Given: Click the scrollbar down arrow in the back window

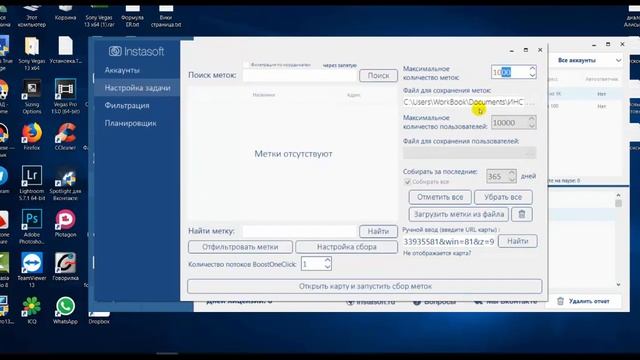Looking at the screenshot, I should (618, 284).
